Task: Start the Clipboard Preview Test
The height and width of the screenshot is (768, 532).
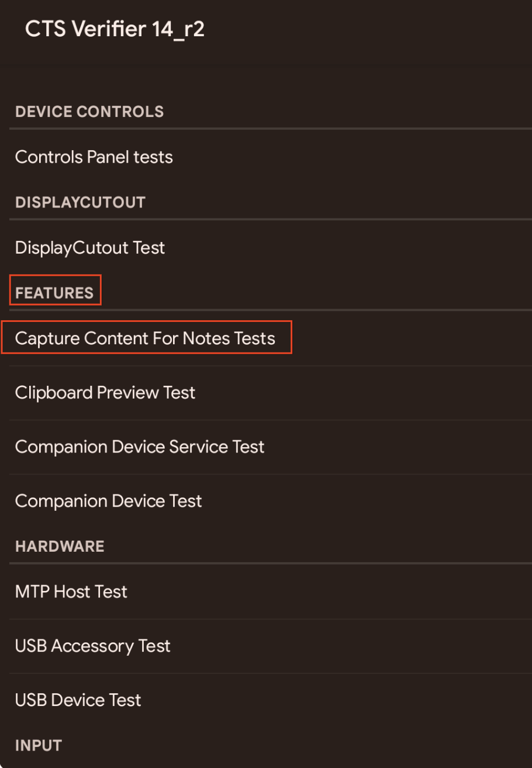Action: click(x=105, y=392)
